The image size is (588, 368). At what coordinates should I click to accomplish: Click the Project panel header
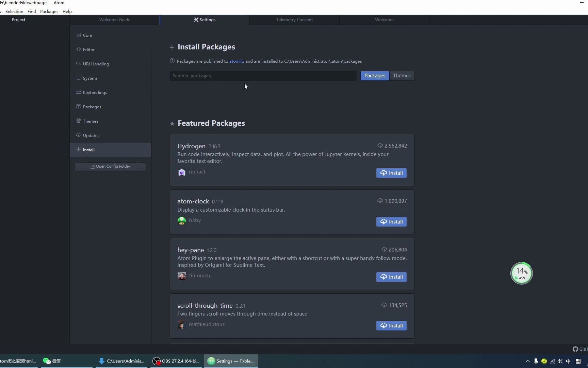pyautogui.click(x=18, y=20)
